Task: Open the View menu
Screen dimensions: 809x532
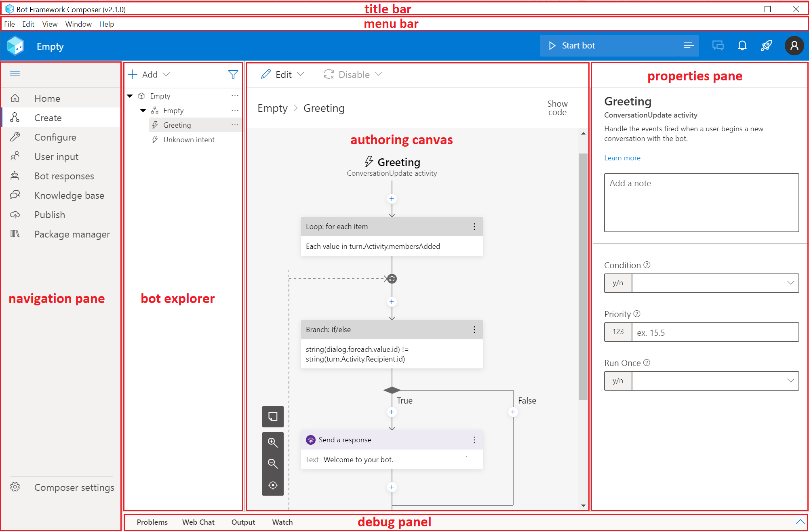Action: 50,24
